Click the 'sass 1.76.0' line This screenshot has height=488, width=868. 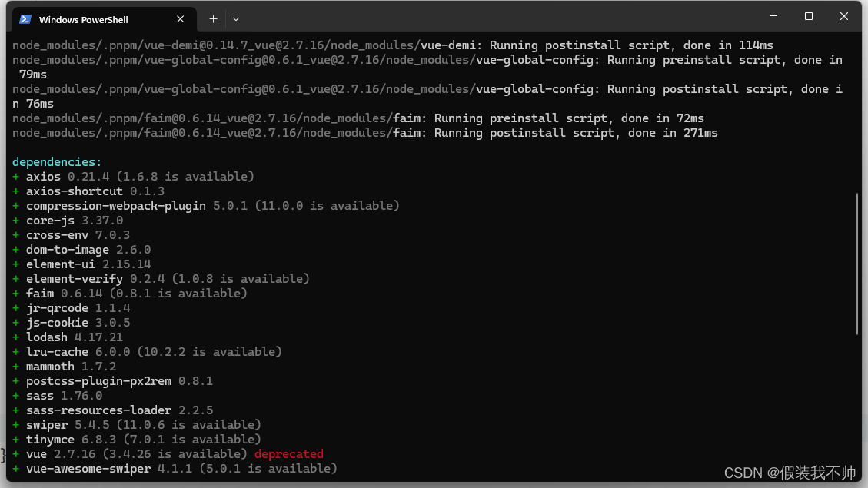pos(57,396)
